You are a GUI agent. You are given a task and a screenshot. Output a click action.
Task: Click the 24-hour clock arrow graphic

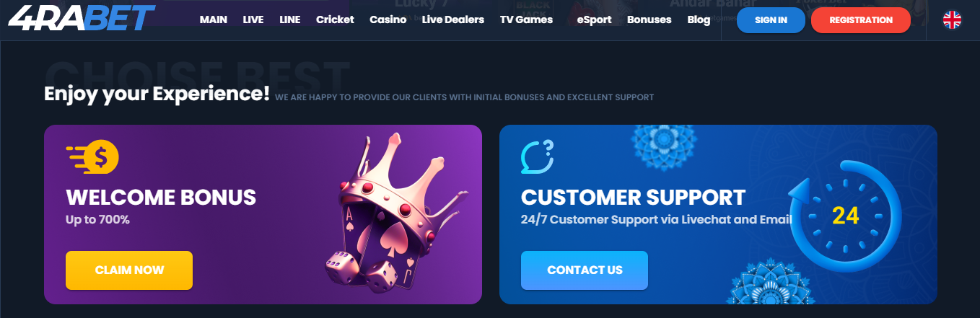click(x=844, y=216)
